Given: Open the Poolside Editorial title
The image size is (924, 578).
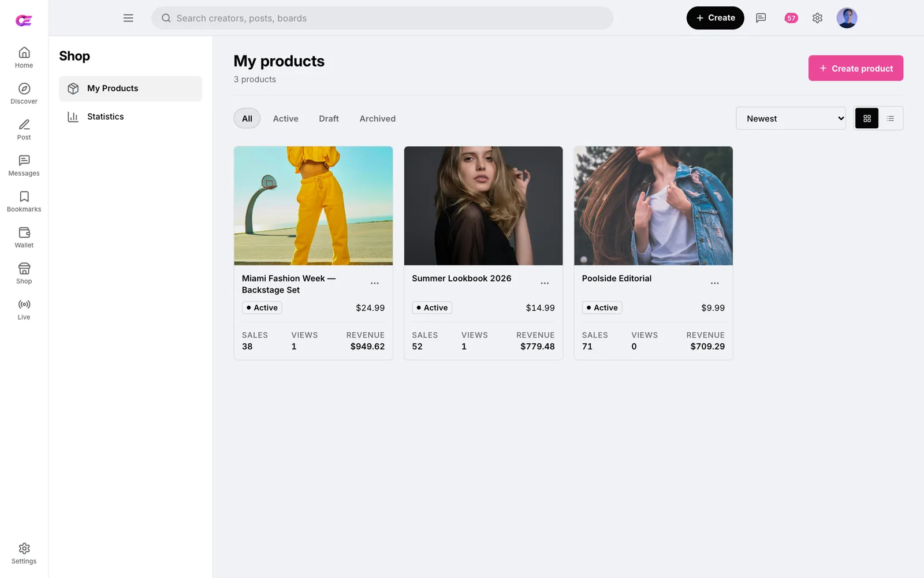Looking at the screenshot, I should [x=617, y=279].
